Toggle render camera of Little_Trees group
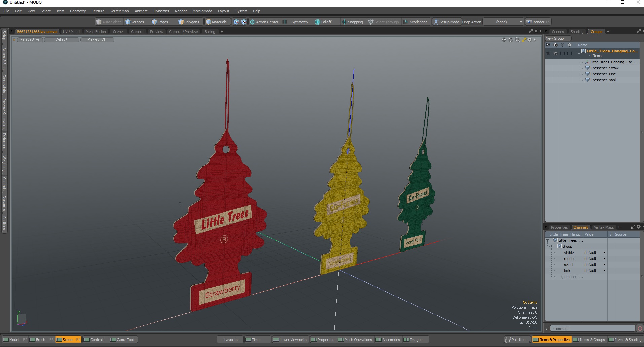This screenshot has height=347, width=644. coord(556,53)
